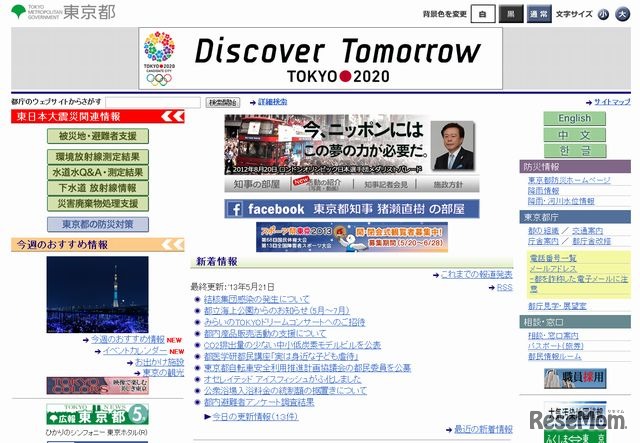Open 詳細検索 advanced search link

point(272,102)
